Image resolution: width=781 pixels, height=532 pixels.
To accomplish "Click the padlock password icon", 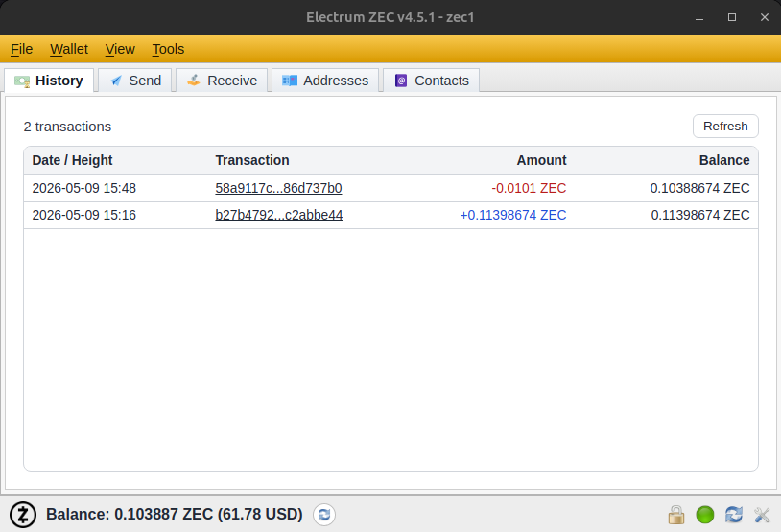I will pyautogui.click(x=675, y=515).
